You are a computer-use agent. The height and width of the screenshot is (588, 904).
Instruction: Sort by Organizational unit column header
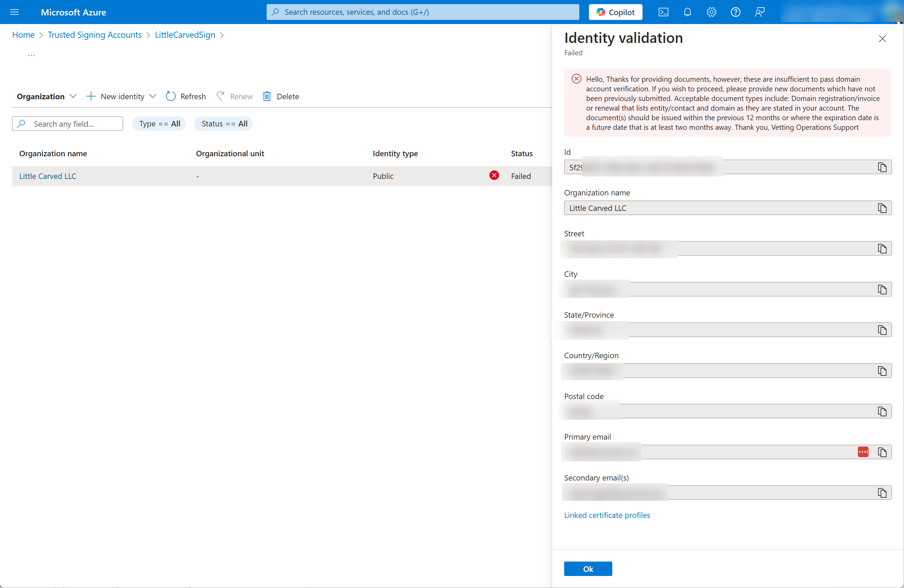coord(230,154)
